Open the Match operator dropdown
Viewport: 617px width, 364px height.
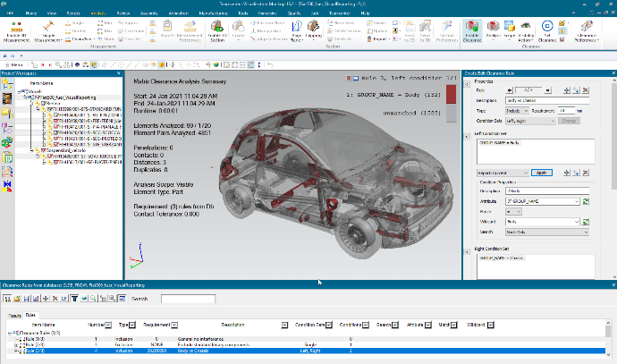(513, 212)
